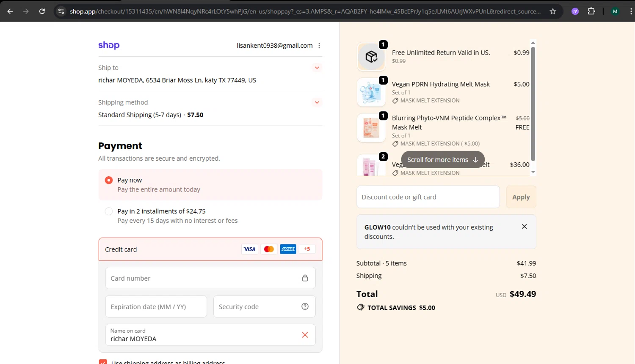Click the Visa card icon
Image resolution: width=635 pixels, height=364 pixels.
pyautogui.click(x=249, y=249)
